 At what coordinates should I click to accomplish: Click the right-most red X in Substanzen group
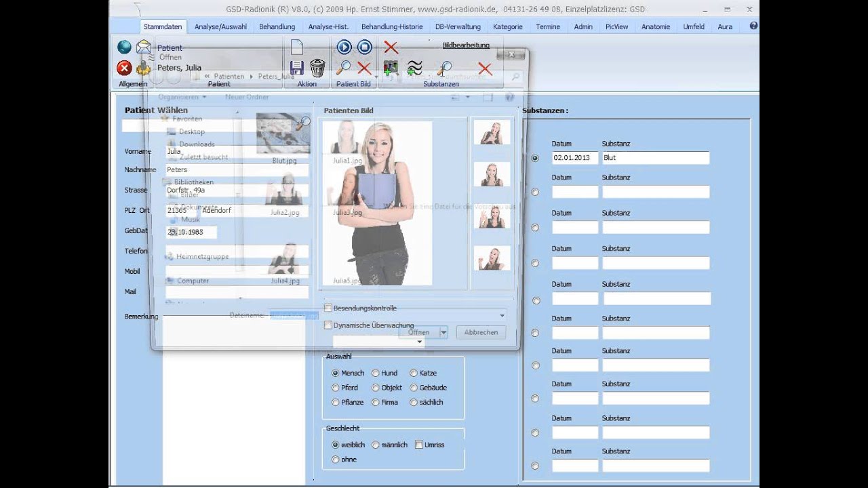[x=484, y=68]
